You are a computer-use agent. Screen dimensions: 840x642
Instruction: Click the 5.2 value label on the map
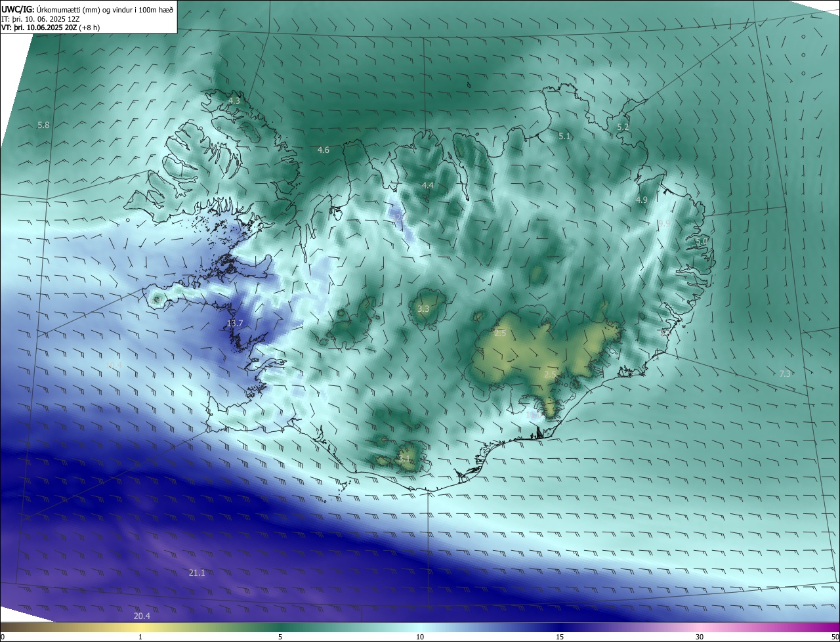623,127
